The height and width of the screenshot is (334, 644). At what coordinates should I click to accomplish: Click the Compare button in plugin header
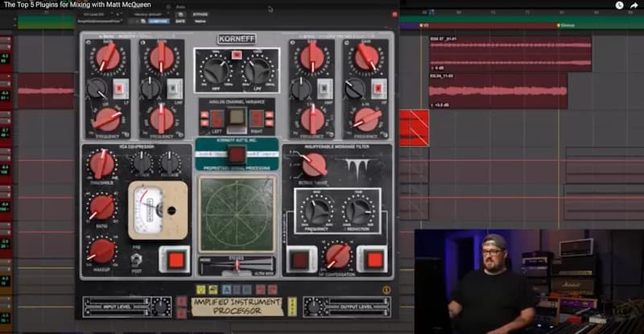click(x=159, y=21)
